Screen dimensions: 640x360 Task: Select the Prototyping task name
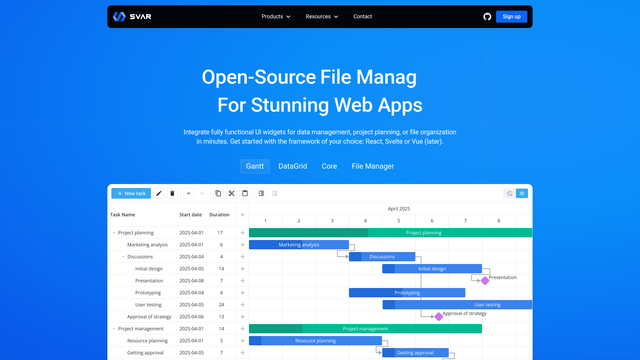click(148, 293)
